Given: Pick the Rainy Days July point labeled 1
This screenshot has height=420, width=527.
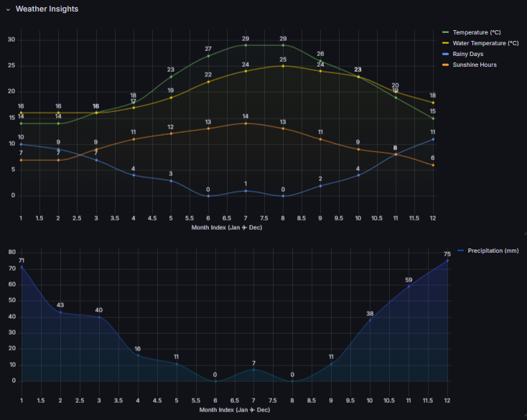Looking at the screenshot, I should (246, 191).
